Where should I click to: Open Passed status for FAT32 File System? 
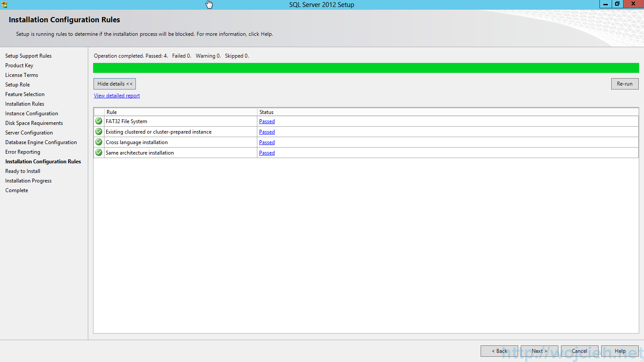click(267, 121)
